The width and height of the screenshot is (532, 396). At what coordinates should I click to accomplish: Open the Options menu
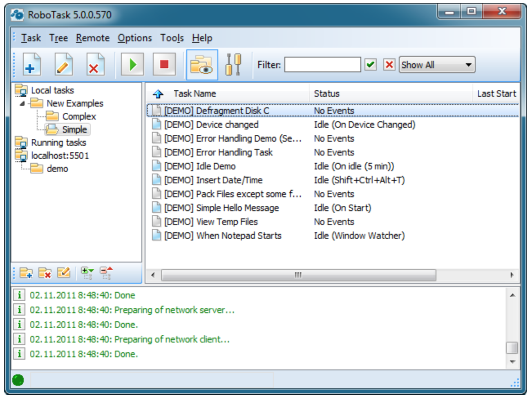[134, 38]
